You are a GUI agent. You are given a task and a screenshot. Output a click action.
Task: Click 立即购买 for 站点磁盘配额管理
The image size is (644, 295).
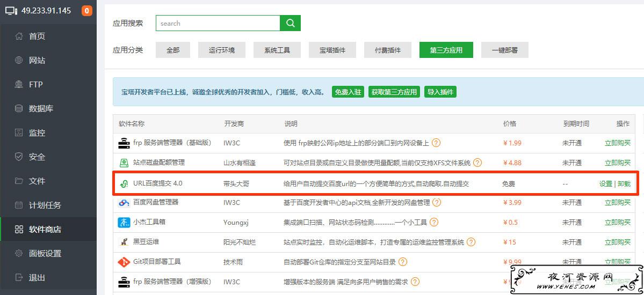coord(618,163)
